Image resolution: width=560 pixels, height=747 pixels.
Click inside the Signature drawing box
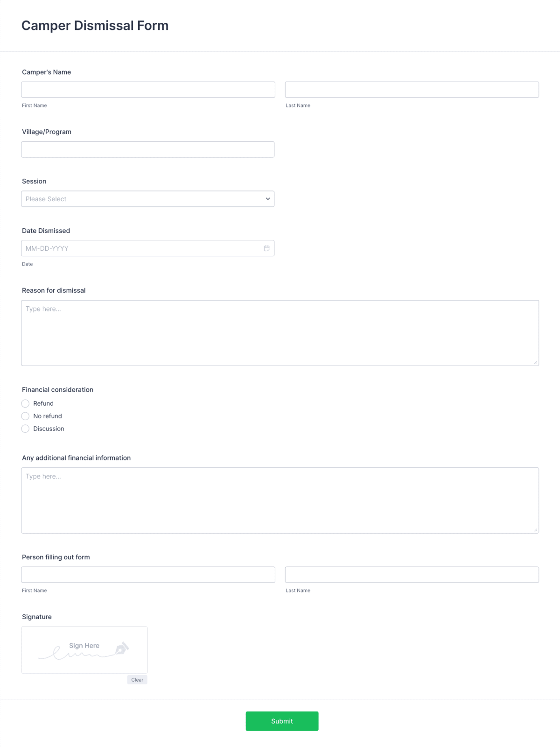(84, 649)
